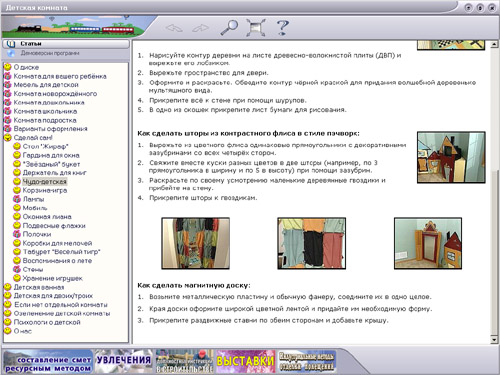Open Комната дошкольника section
The image size is (500, 375).
(49, 103)
